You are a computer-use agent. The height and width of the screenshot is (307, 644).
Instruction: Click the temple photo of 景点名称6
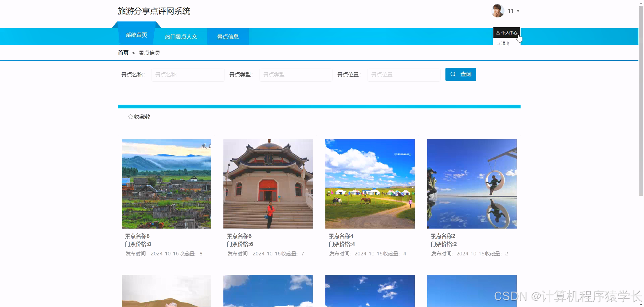coord(268,184)
